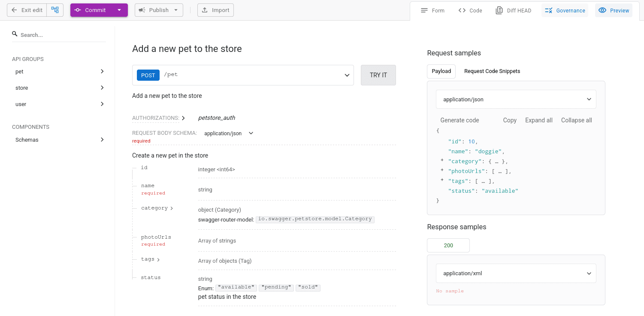Select the Request Code Snippets tab
644x316 pixels.
[492, 71]
